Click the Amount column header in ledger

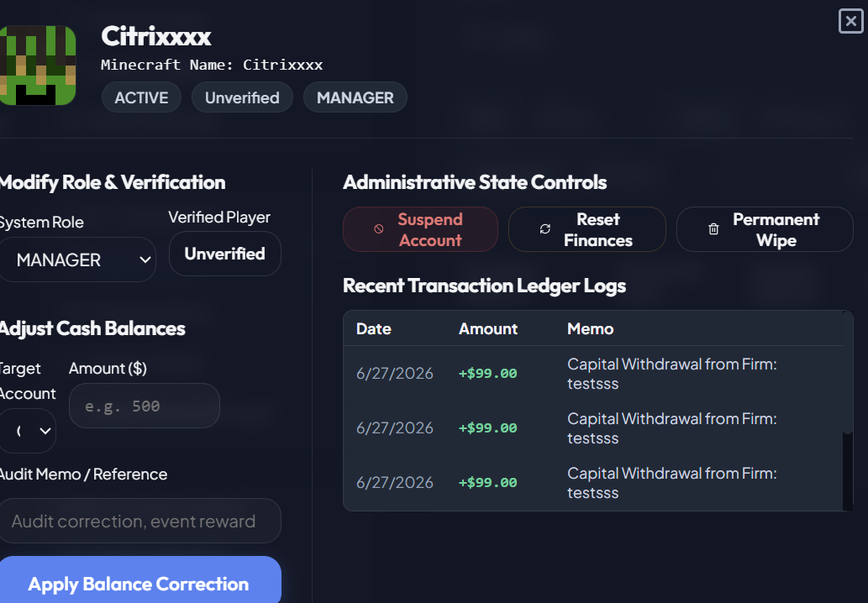pos(488,328)
